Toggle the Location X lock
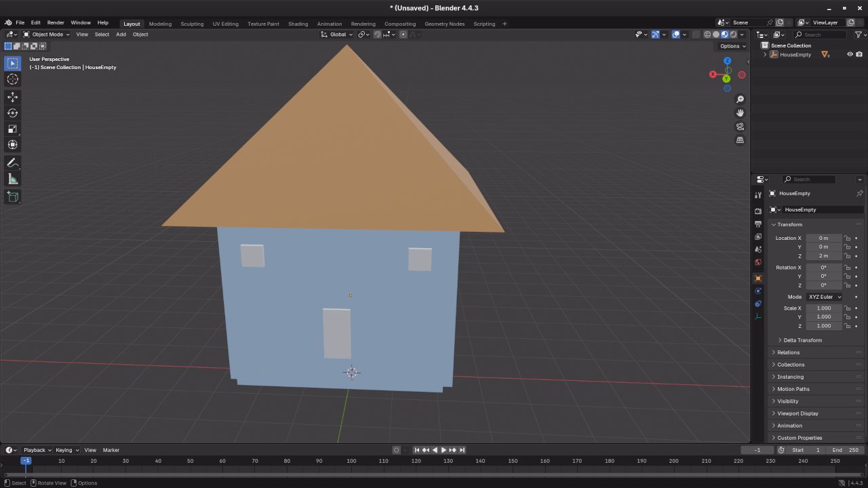Screen dimensions: 868x488 click(847, 238)
